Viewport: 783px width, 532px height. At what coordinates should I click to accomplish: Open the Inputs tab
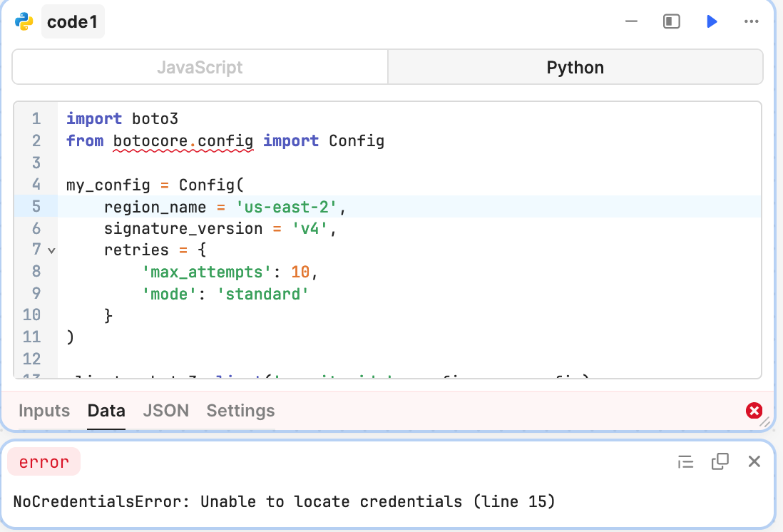(x=44, y=411)
